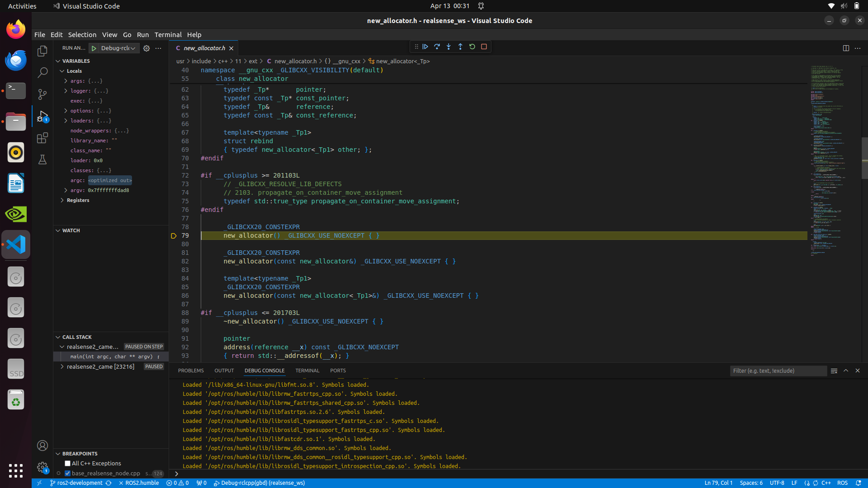Expand the logger variable
Viewport: 868px width, 488px height.
coord(66,91)
